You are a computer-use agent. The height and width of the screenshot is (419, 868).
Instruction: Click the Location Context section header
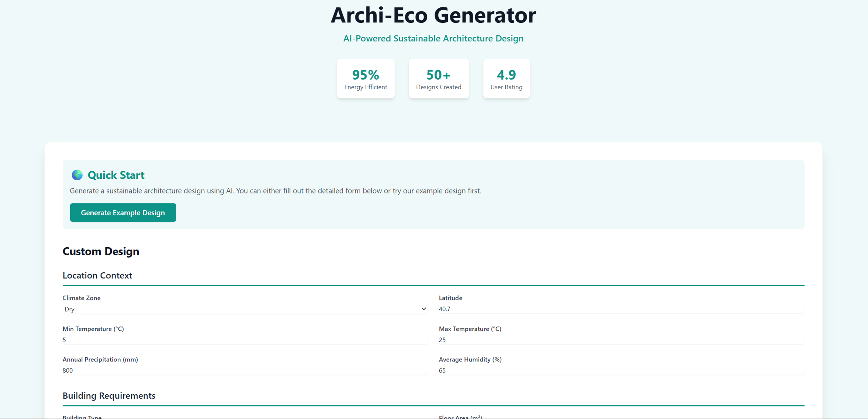tap(97, 275)
